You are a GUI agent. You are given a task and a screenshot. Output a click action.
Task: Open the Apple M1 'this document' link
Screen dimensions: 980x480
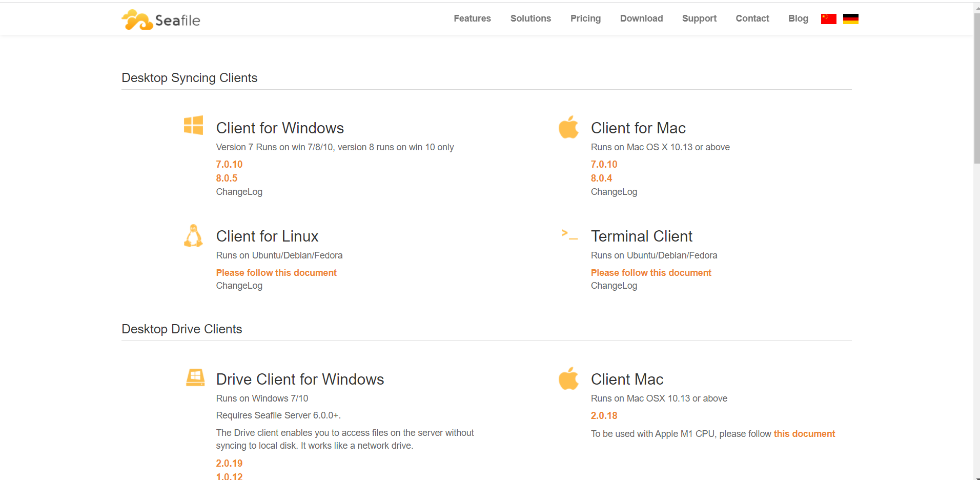(804, 434)
